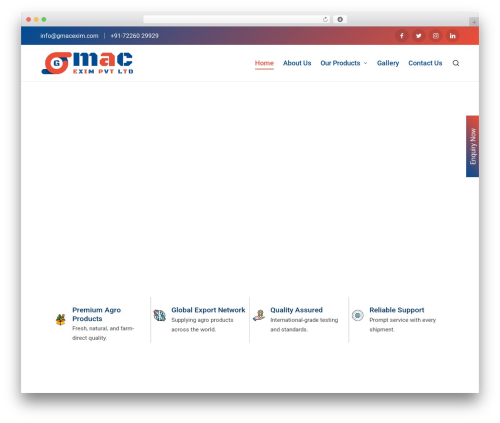Click the Quality Assured icon
Image resolution: width=500 pixels, height=423 pixels.
pyautogui.click(x=259, y=315)
